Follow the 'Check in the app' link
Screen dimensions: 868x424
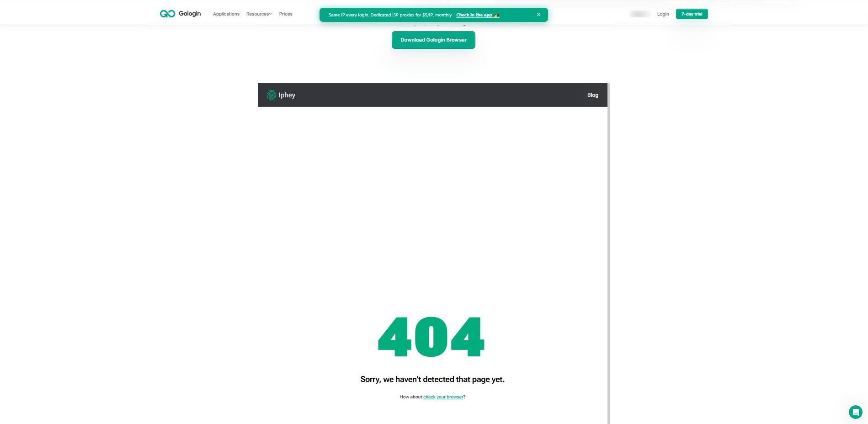pyautogui.click(x=478, y=15)
